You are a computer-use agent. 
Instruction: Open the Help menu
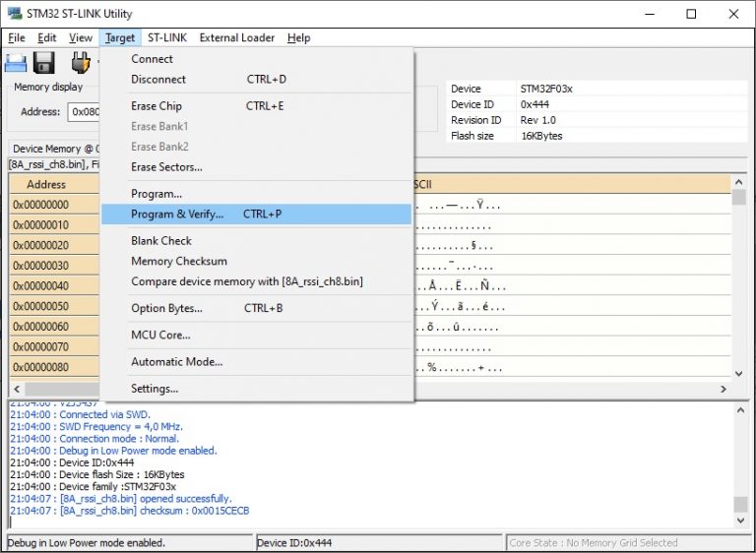pos(298,37)
